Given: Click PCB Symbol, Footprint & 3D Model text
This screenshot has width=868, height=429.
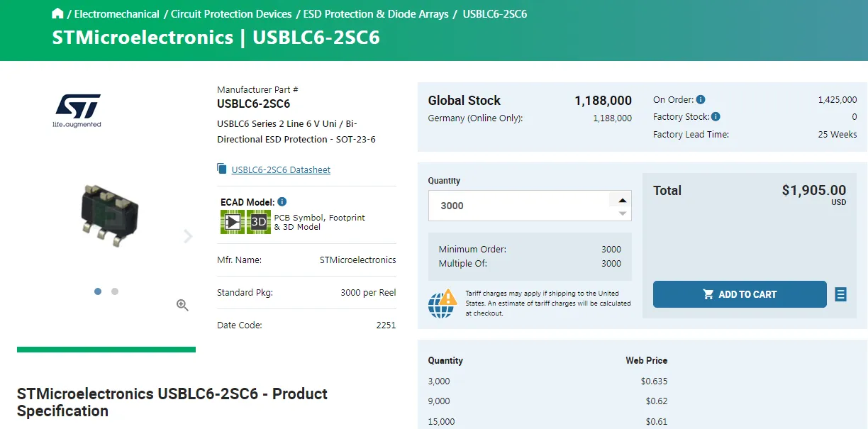Looking at the screenshot, I should coord(320,222).
